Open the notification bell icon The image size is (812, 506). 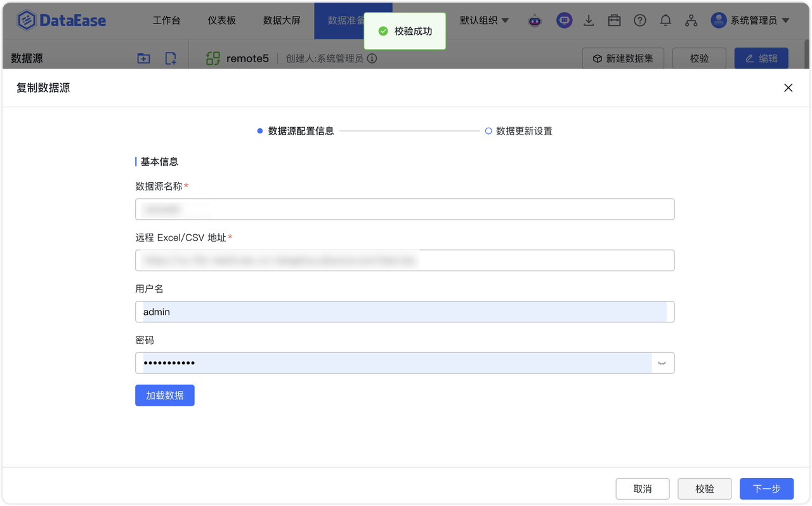pyautogui.click(x=665, y=20)
